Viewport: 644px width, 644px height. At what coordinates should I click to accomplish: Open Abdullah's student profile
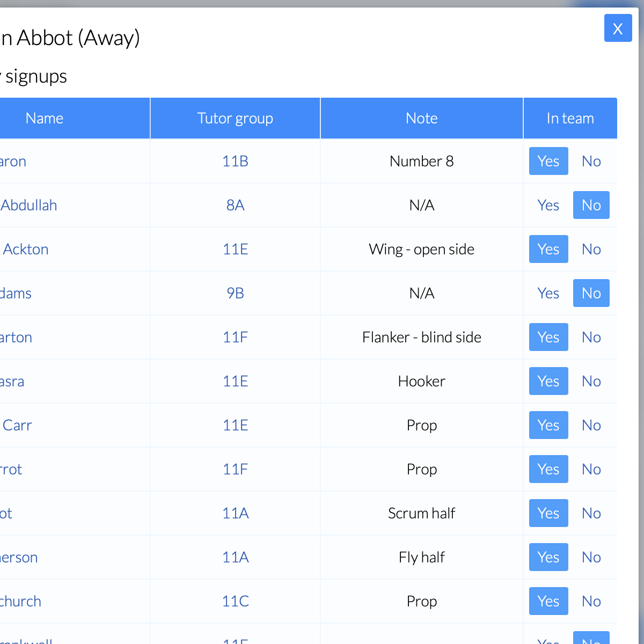coord(29,205)
